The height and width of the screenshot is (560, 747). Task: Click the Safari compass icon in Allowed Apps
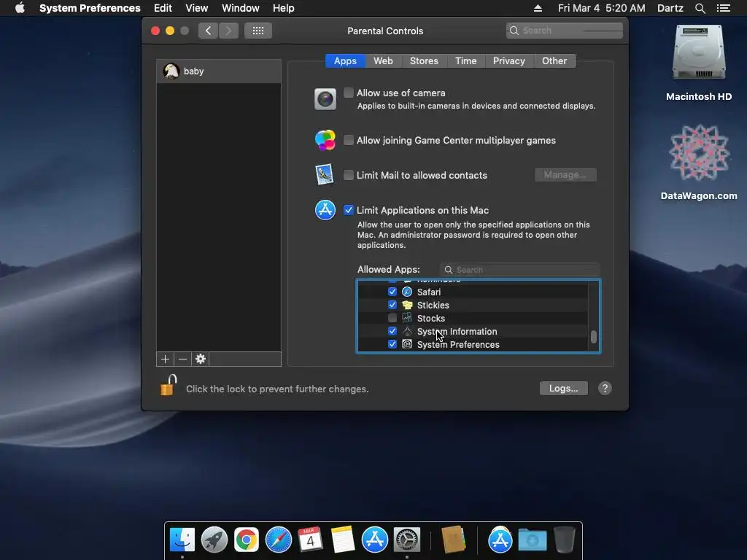click(x=407, y=292)
